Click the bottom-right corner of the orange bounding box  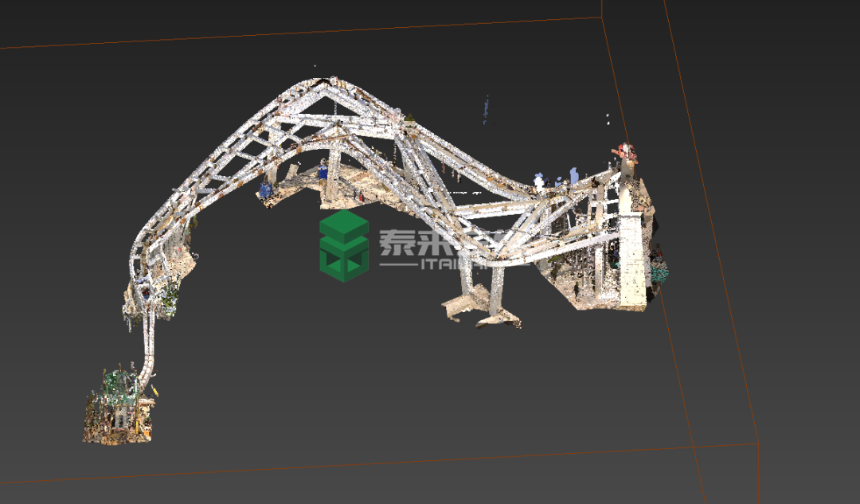click(757, 443)
